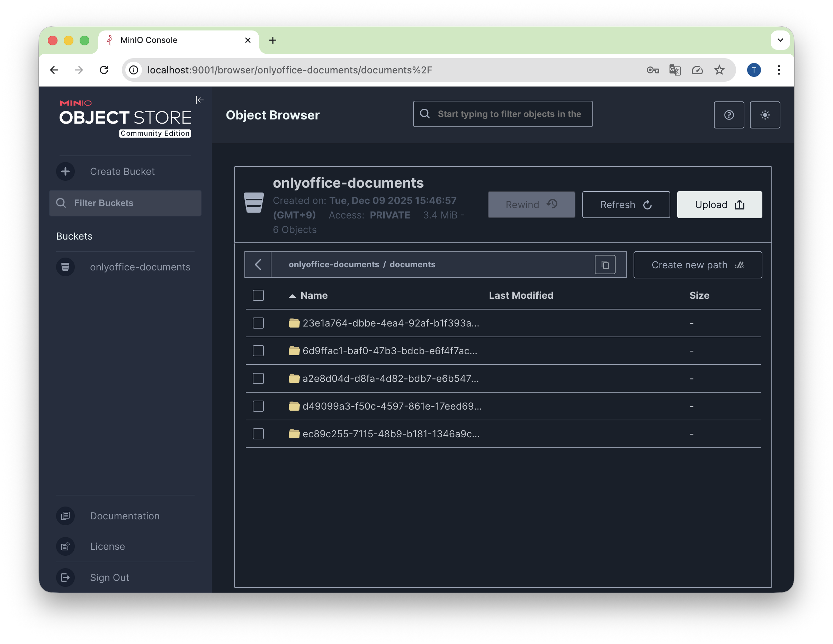Image resolution: width=833 pixels, height=644 pixels.
Task: Click the Sign Out sidebar item
Action: (125, 577)
